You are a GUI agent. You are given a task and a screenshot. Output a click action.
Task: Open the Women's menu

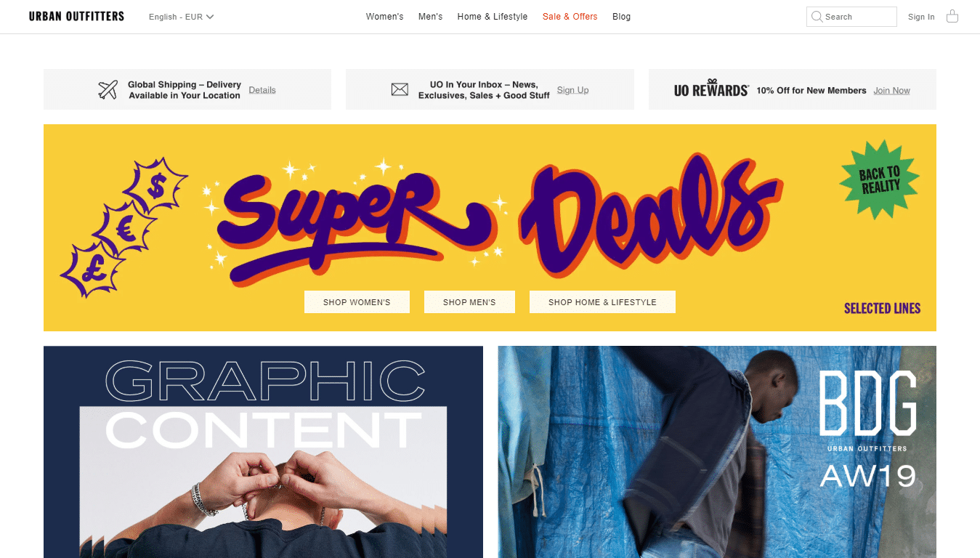pos(384,17)
